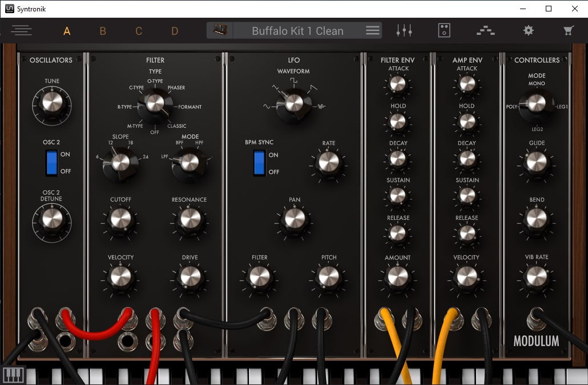
Task: Toggle the LFO BPM Sync switch
Action: (x=260, y=163)
